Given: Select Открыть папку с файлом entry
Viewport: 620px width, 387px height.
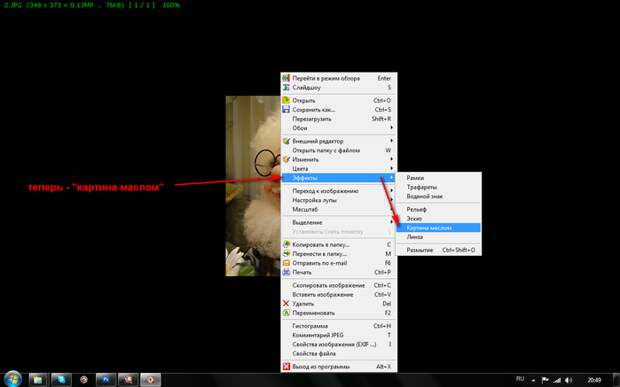Looking at the screenshot, I should click(x=339, y=150).
